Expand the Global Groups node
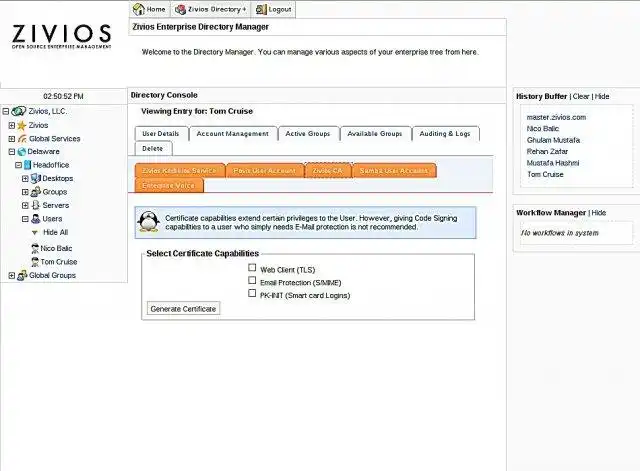Viewport: 640px width, 471px height. point(12,275)
